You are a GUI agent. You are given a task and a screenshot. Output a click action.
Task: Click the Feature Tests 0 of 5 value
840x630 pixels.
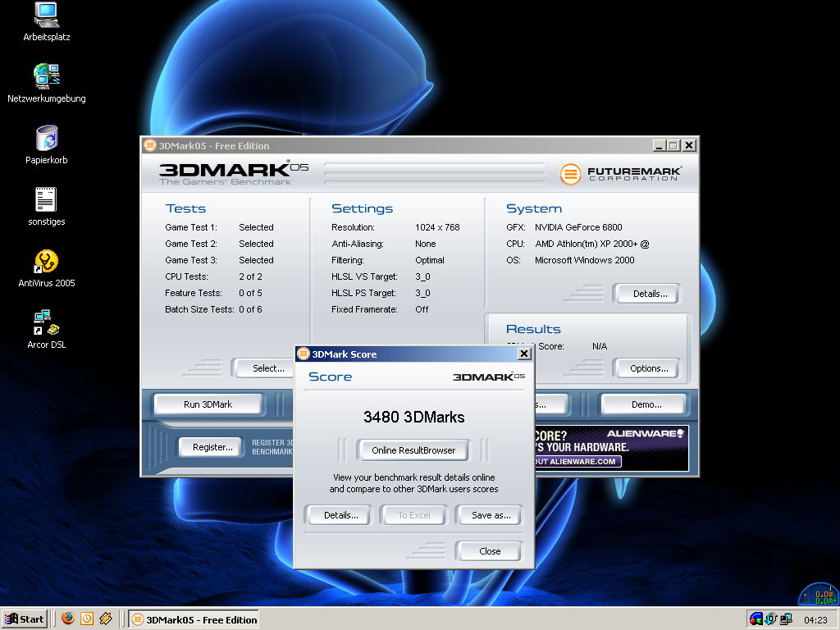pyautogui.click(x=250, y=293)
